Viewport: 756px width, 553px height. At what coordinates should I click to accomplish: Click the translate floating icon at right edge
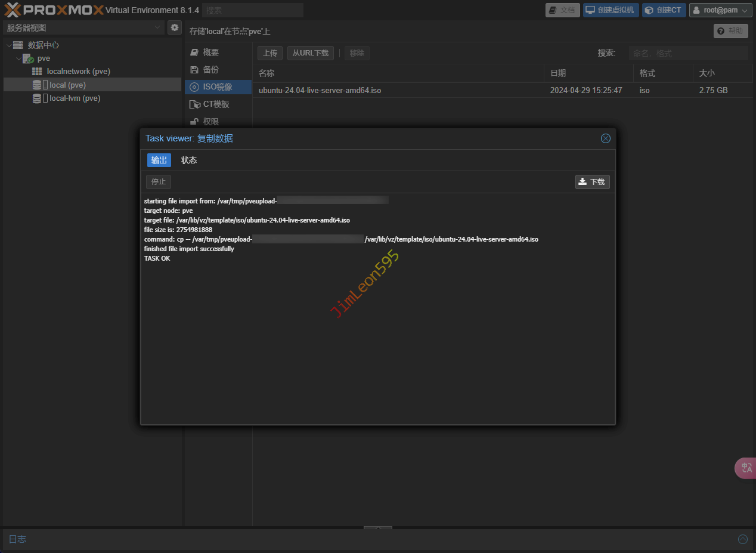[x=746, y=468]
